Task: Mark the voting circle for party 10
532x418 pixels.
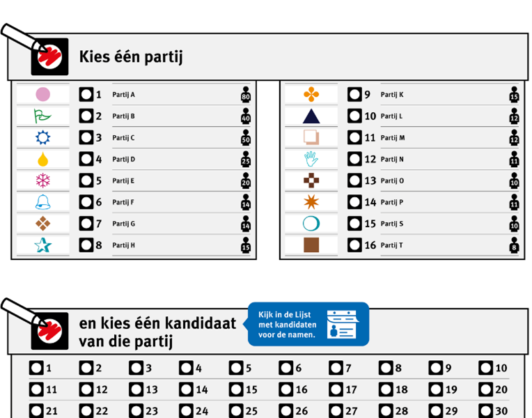Action: tap(354, 116)
